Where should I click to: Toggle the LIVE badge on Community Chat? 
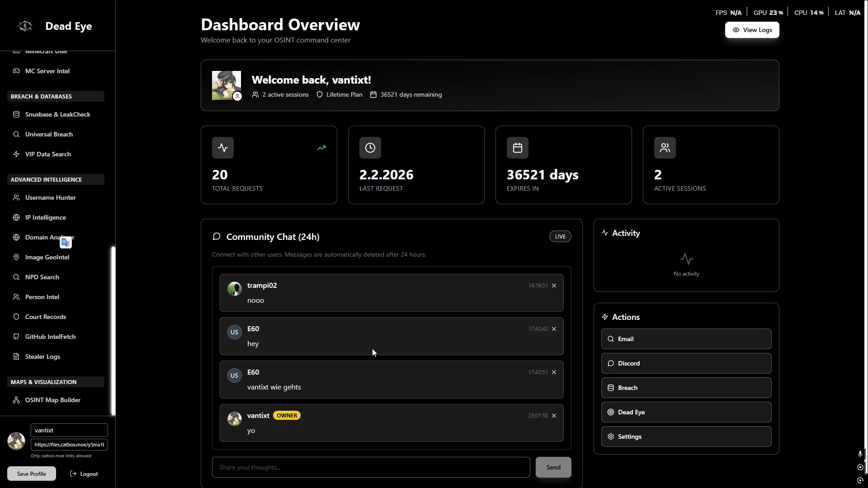click(x=560, y=237)
